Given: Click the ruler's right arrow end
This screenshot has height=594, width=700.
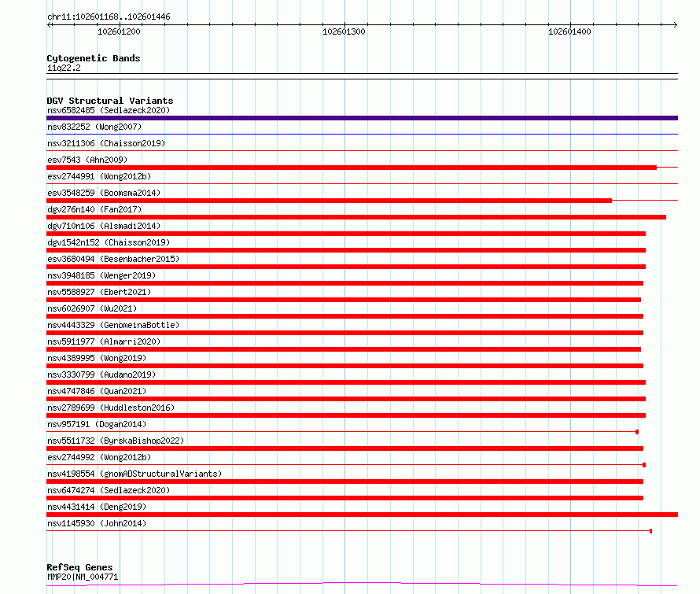Looking at the screenshot, I should pyautogui.click(x=676, y=24).
